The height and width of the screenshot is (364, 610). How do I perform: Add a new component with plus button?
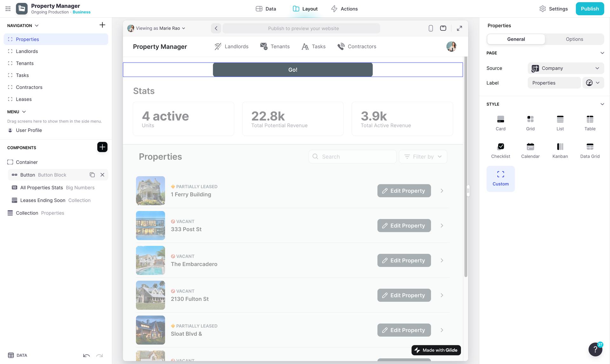coord(102,147)
